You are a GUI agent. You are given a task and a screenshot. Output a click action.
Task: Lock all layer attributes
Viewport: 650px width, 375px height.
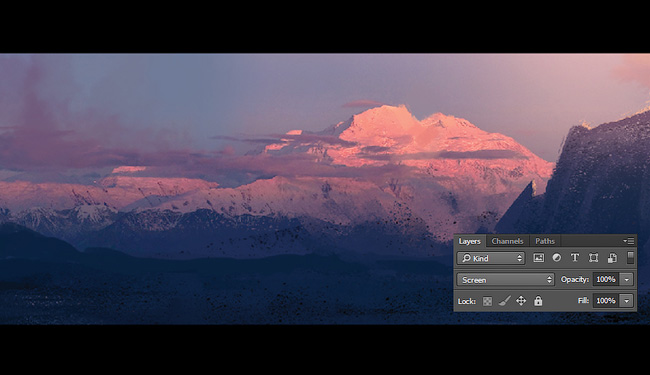[538, 301]
